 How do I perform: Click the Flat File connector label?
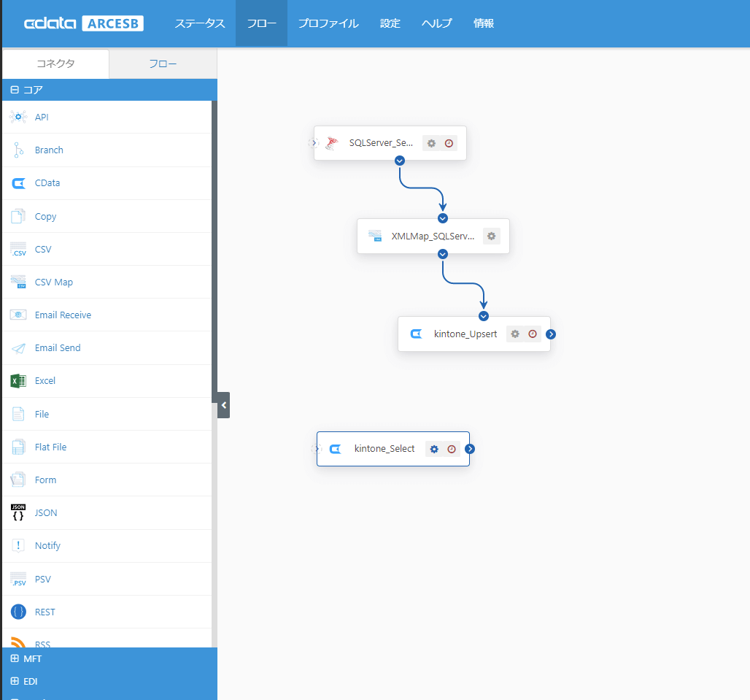click(x=50, y=447)
